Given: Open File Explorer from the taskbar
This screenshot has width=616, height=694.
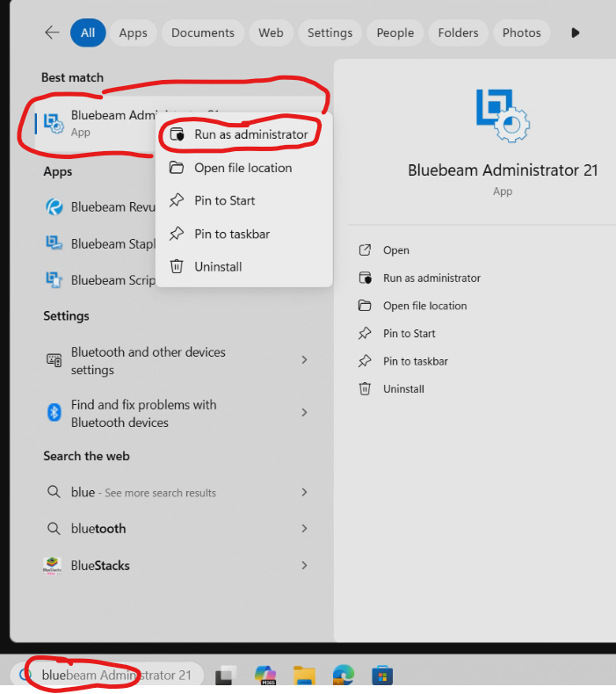Looking at the screenshot, I should (304, 676).
